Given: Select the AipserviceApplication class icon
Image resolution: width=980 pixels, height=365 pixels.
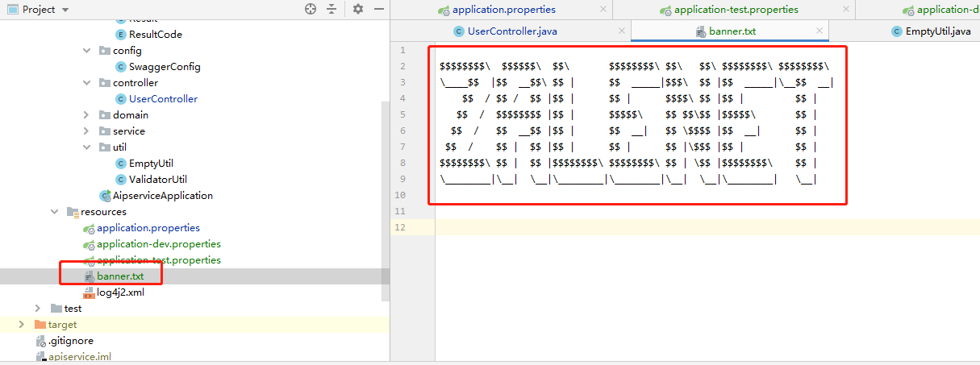Looking at the screenshot, I should click(x=105, y=196).
